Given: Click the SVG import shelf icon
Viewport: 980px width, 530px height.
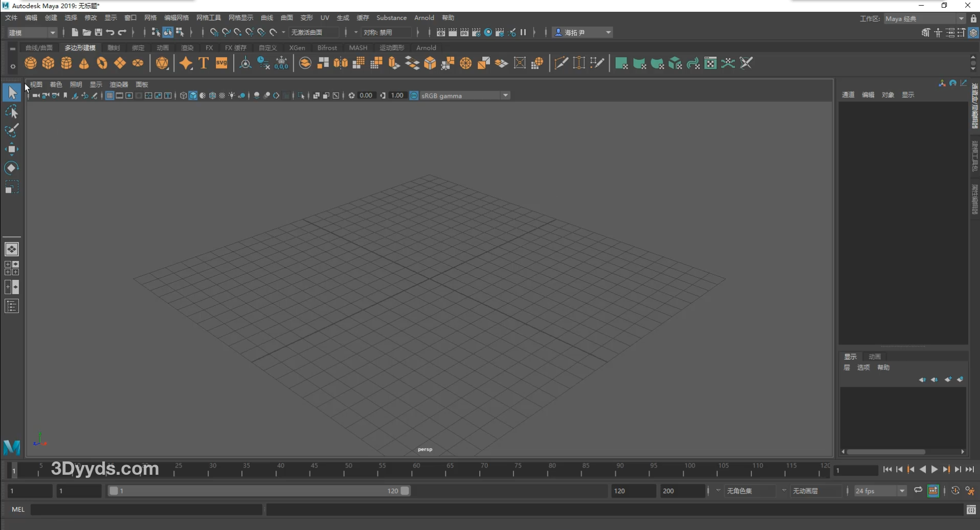Looking at the screenshot, I should pos(221,63).
